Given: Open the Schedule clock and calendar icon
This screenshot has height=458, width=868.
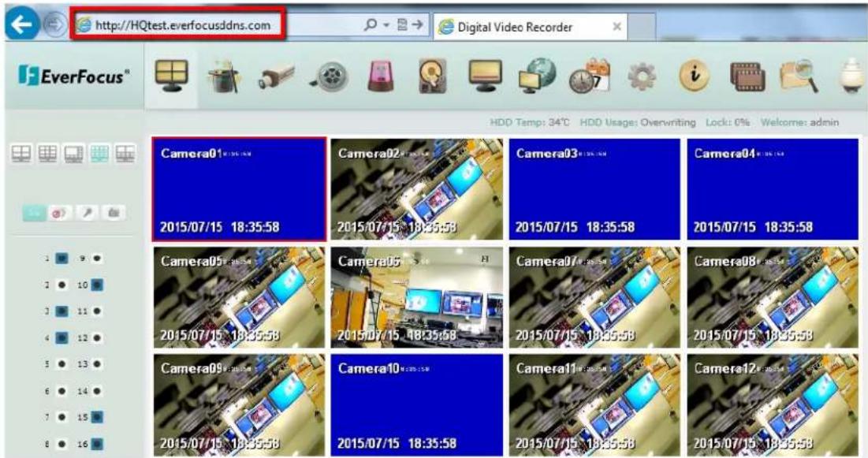Looking at the screenshot, I should tap(590, 76).
